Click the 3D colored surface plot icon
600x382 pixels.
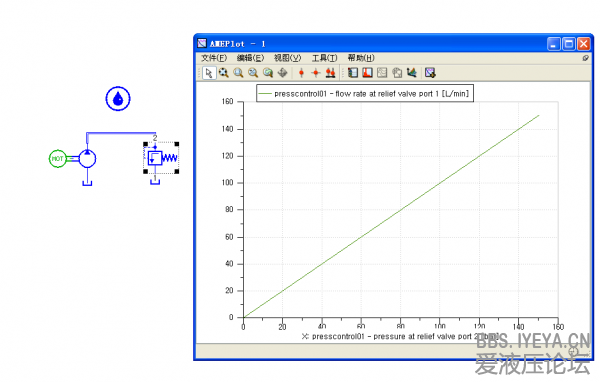click(412, 73)
